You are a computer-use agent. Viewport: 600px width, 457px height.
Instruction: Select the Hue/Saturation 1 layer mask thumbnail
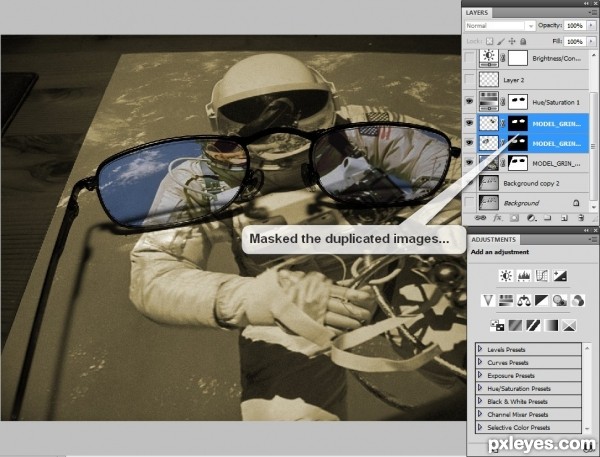[518, 102]
